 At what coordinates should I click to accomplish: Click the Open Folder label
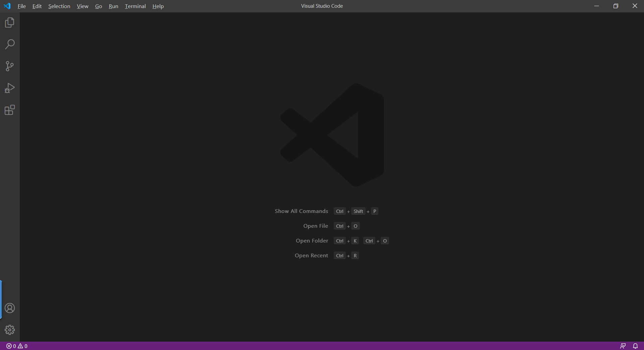312,241
